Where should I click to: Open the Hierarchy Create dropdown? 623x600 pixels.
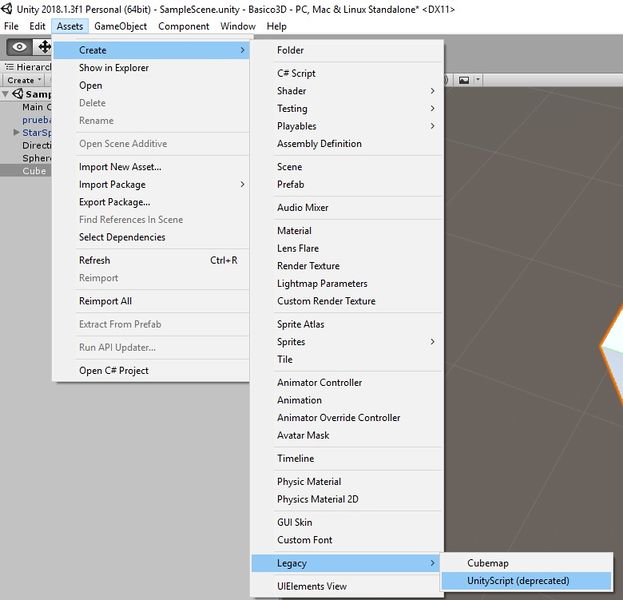(24, 80)
